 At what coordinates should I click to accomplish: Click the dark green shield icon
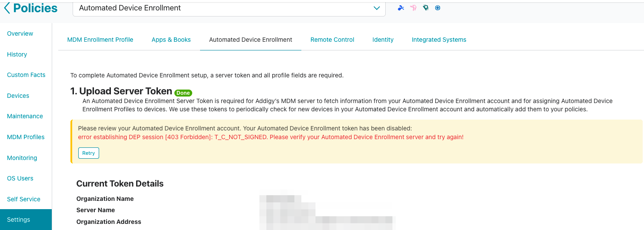pos(425,8)
